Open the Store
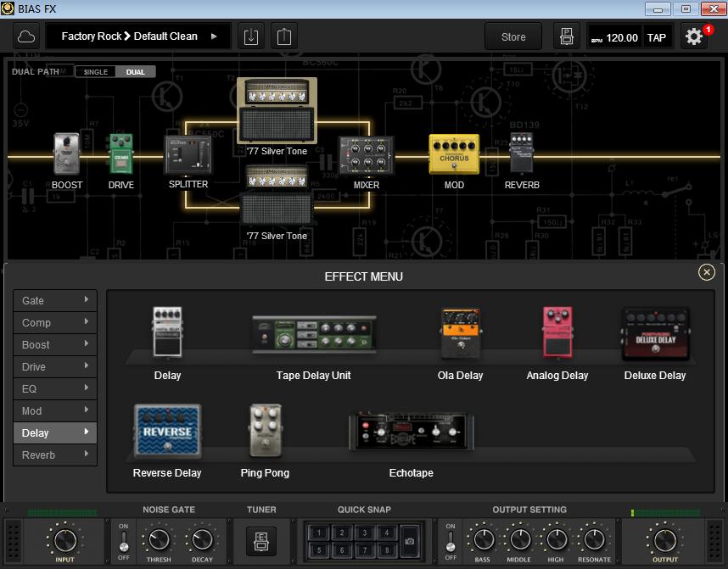The height and width of the screenshot is (569, 728). click(512, 36)
